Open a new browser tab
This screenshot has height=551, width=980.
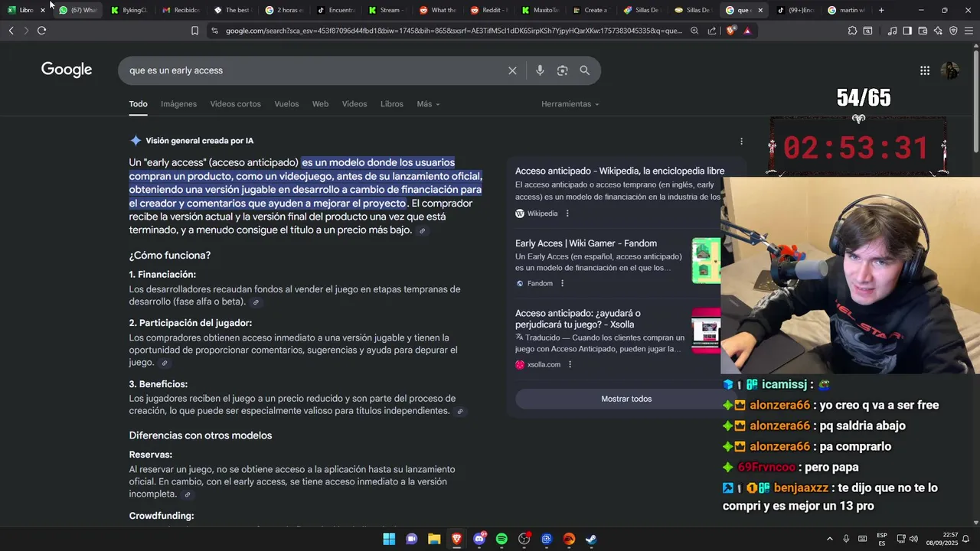(x=881, y=10)
